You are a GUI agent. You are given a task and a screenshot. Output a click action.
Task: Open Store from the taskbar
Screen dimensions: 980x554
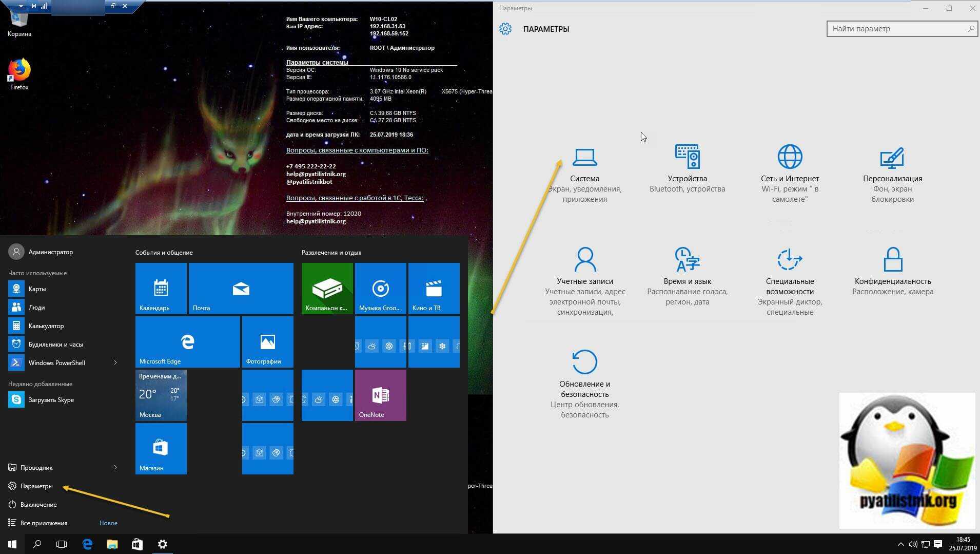[137, 544]
